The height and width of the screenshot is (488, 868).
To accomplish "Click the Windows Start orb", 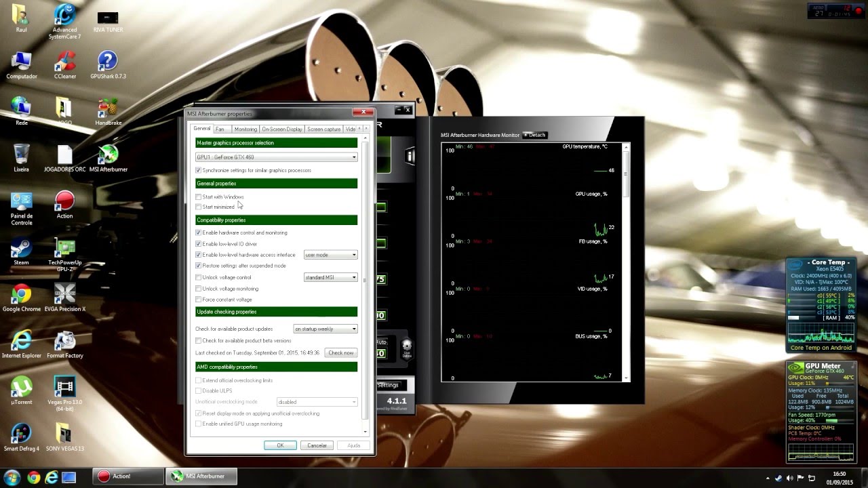I will 12,476.
